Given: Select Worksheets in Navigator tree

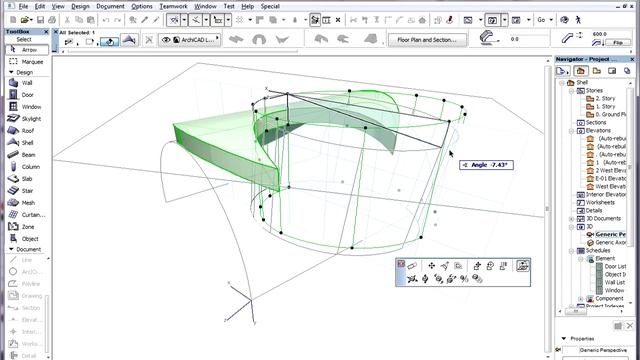Looking at the screenshot, I should coord(600,202).
